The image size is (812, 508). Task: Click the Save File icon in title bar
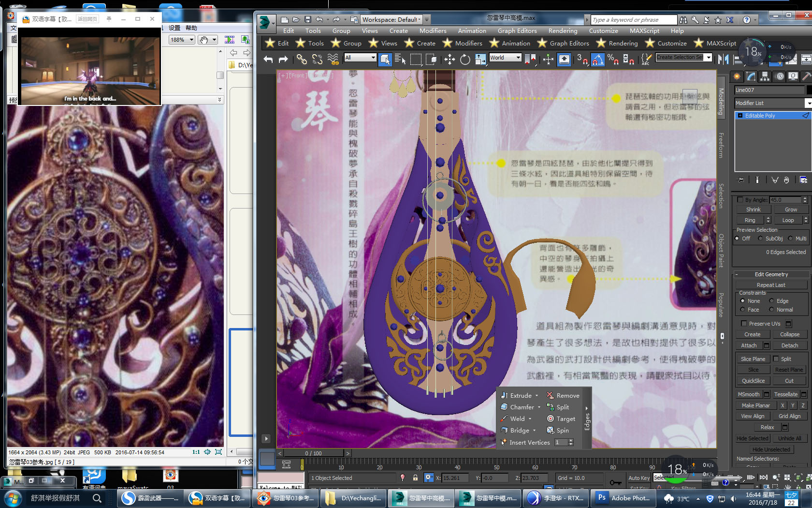click(x=308, y=19)
